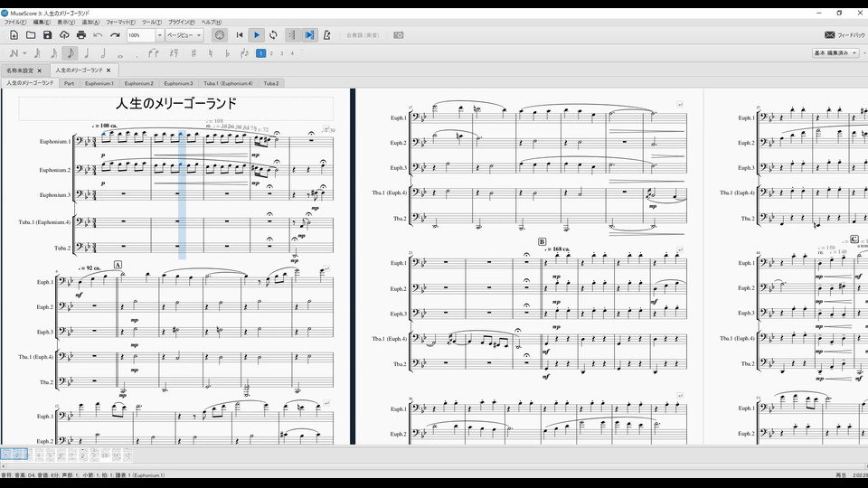
Task: Toggle MIDI input button
Action: pos(219,35)
